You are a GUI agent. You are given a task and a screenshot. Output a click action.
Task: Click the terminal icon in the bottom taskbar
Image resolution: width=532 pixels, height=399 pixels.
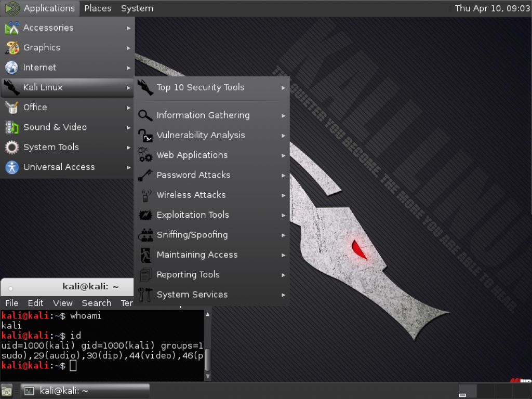tap(30, 390)
